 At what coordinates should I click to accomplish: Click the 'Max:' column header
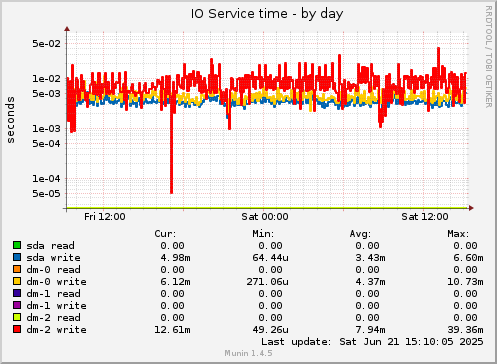458,234
